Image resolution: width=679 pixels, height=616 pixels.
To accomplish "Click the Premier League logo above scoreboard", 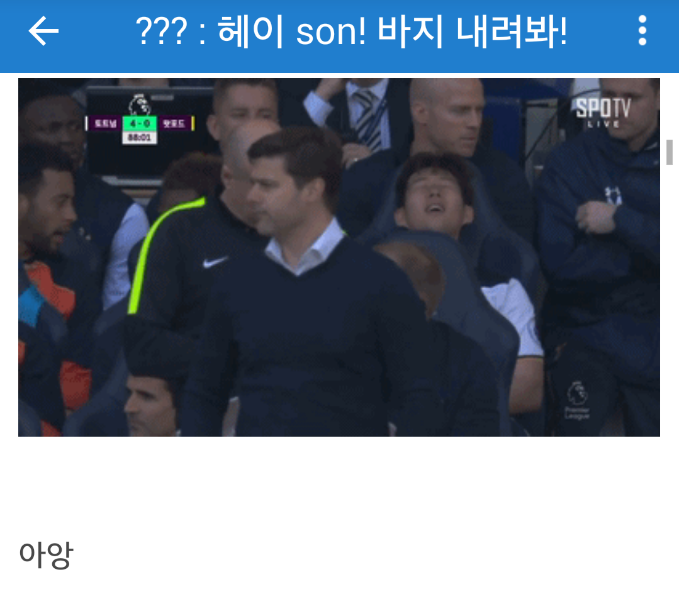I will click(140, 105).
